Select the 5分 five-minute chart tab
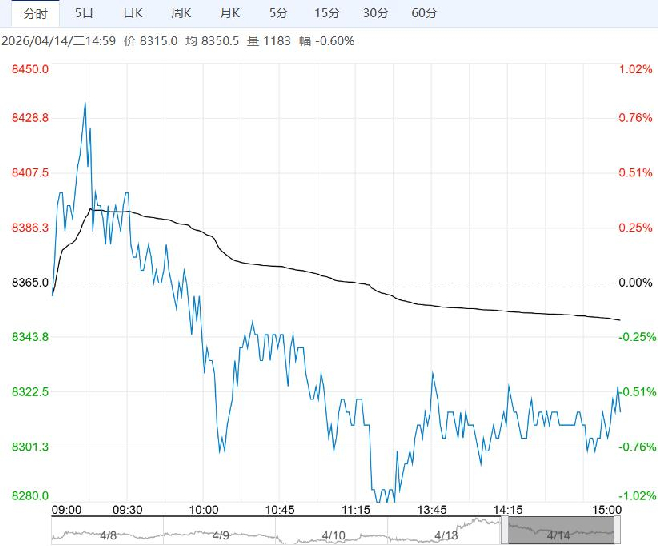The width and height of the screenshot is (658, 546). pyautogui.click(x=277, y=13)
